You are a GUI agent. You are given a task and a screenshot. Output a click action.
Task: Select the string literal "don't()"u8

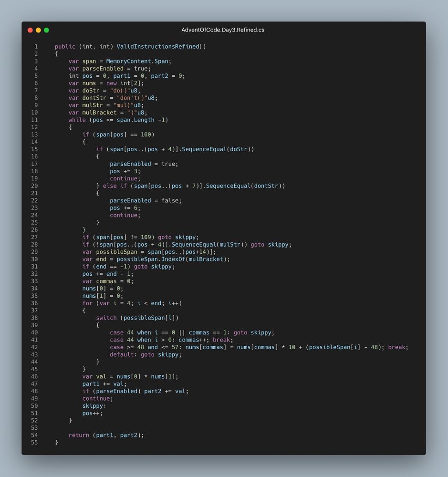coord(137,98)
